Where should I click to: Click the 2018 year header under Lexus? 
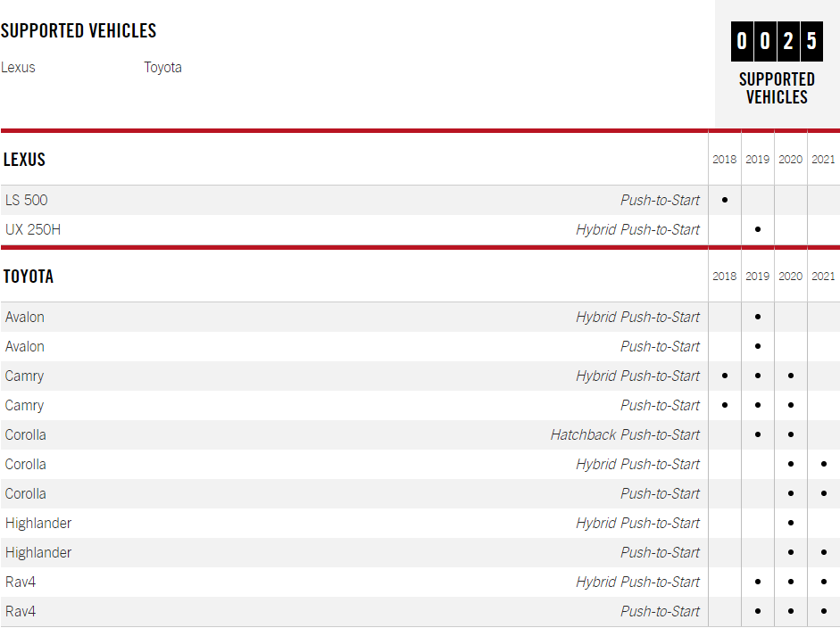pyautogui.click(x=725, y=160)
